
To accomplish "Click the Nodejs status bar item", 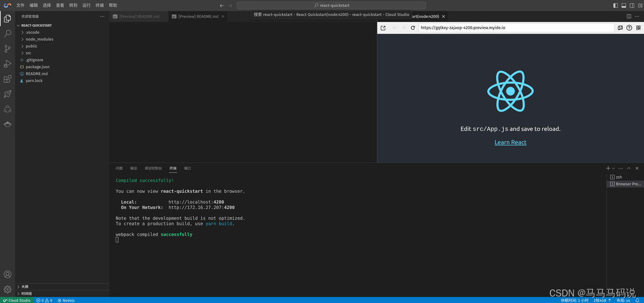I will pyautogui.click(x=66, y=300).
